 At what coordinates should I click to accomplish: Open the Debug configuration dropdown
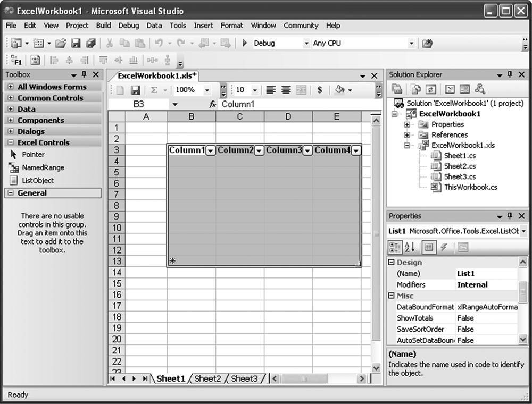pos(306,43)
